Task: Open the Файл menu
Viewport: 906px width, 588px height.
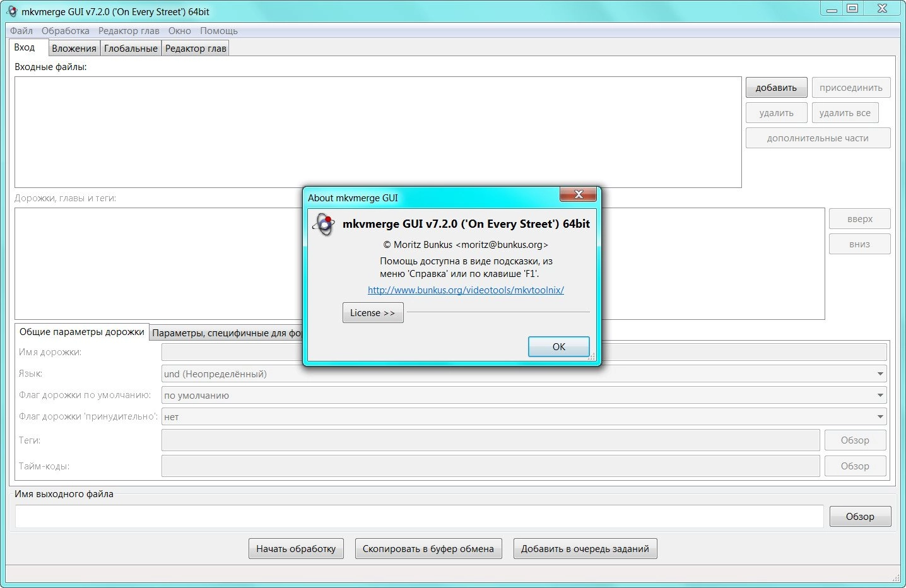Action: pyautogui.click(x=21, y=31)
